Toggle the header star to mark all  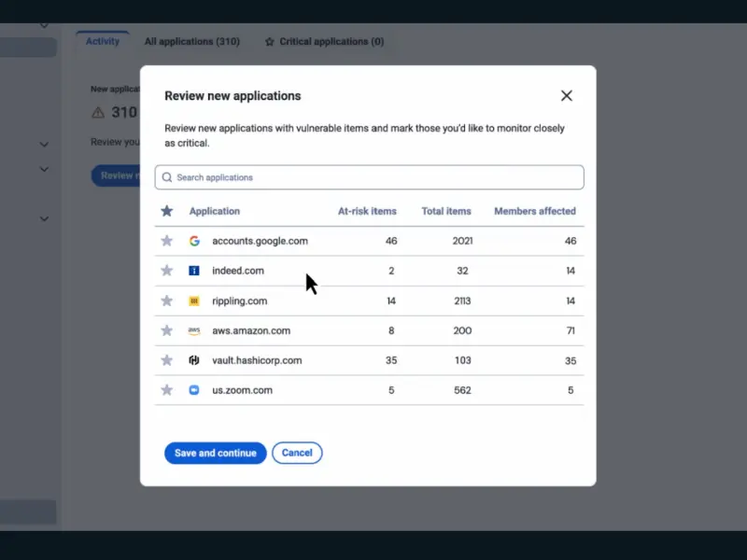coord(167,211)
